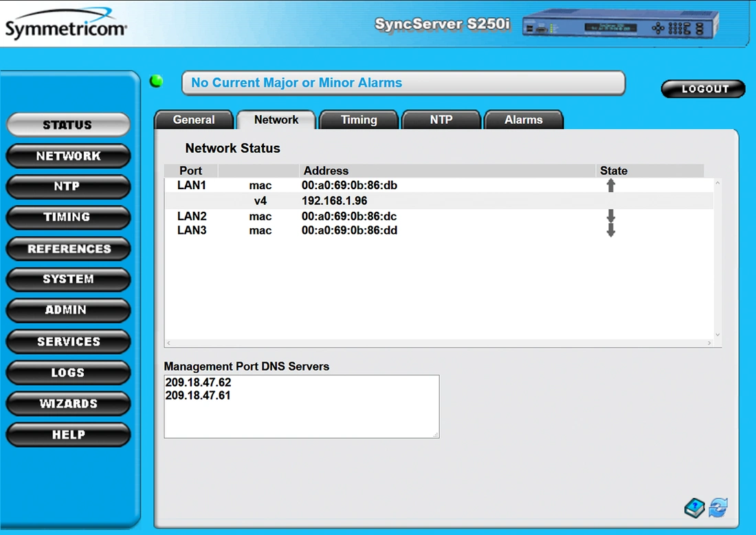Image resolution: width=756 pixels, height=535 pixels.
Task: Click the refresh page icon
Action: [718, 507]
